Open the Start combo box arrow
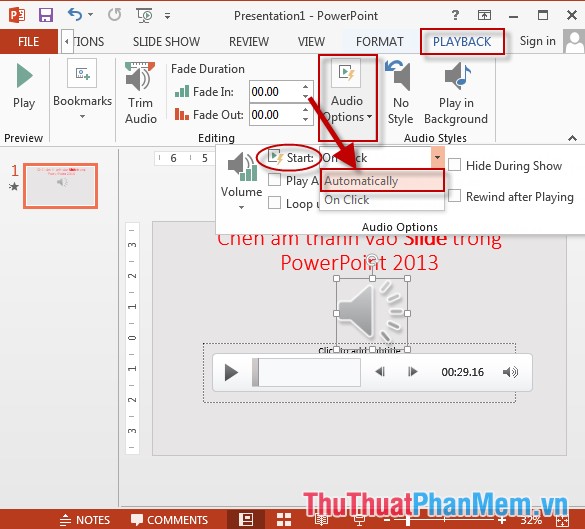 [437, 157]
